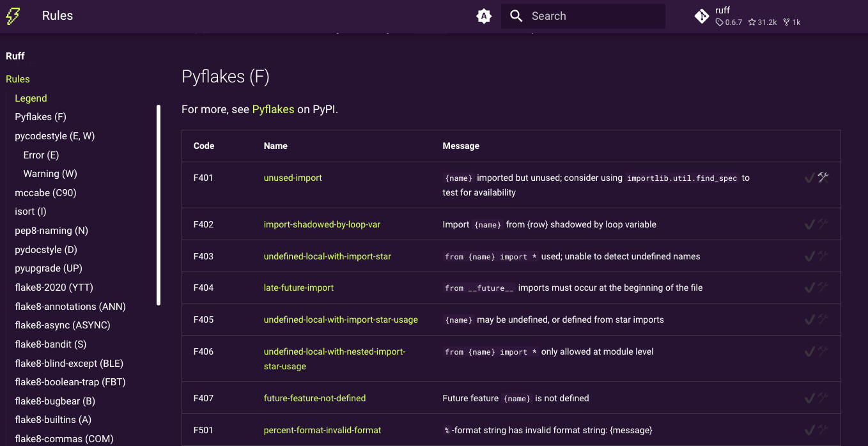Open the unused-import rule link

[x=293, y=178]
